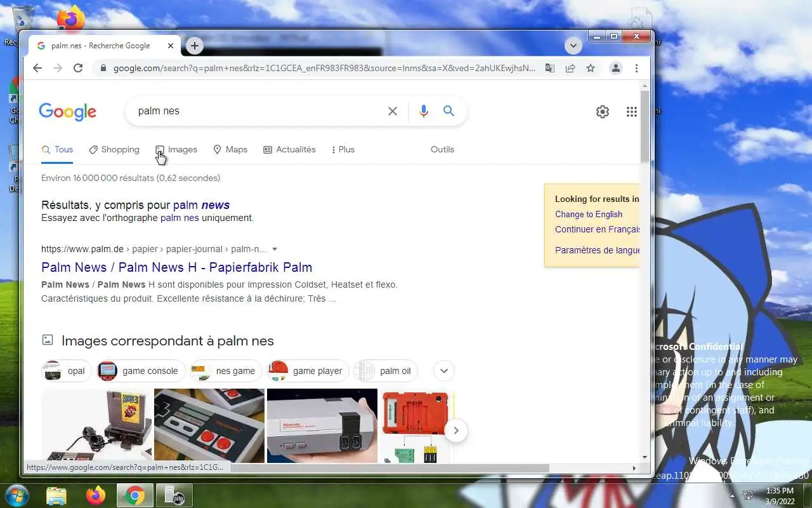Viewport: 812px width, 508px height.
Task: Open the result options arrow beside palm.de URL
Action: [275, 249]
